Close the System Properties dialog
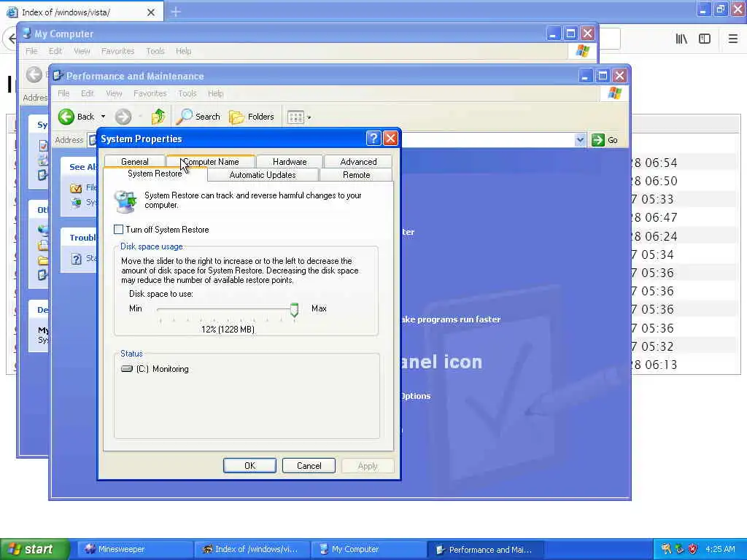The height and width of the screenshot is (560, 747). (391, 139)
